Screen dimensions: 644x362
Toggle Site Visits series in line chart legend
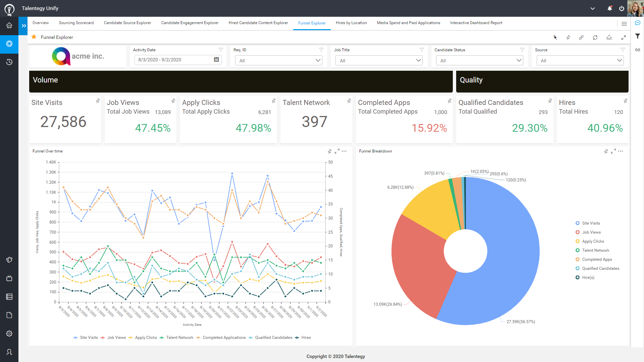(86, 338)
